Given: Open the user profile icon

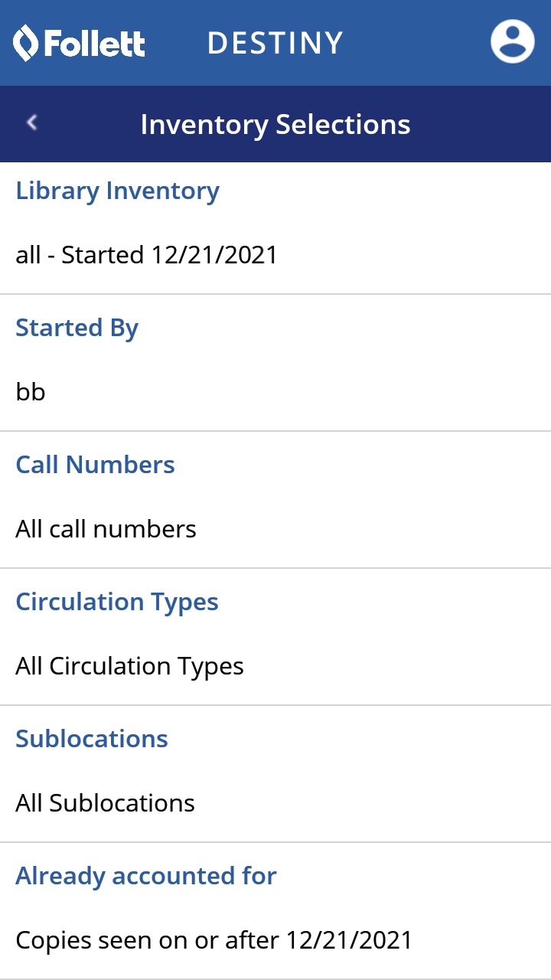Looking at the screenshot, I should tap(512, 41).
